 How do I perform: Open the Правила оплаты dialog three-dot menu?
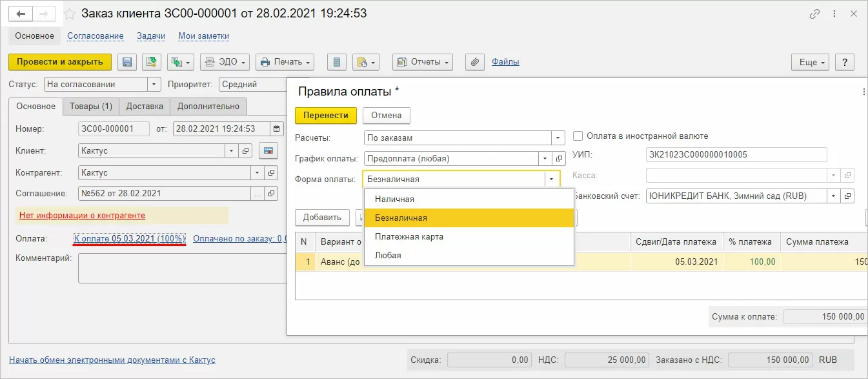point(863,92)
